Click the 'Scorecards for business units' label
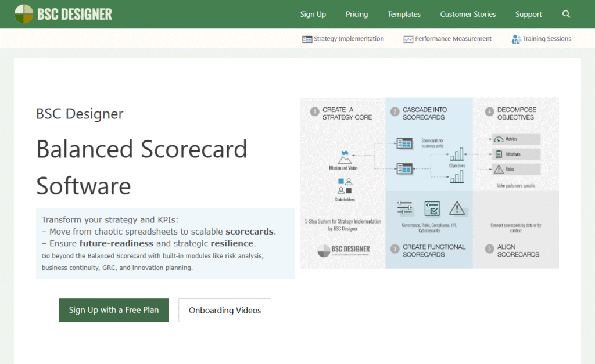The image size is (595, 364). [432, 143]
